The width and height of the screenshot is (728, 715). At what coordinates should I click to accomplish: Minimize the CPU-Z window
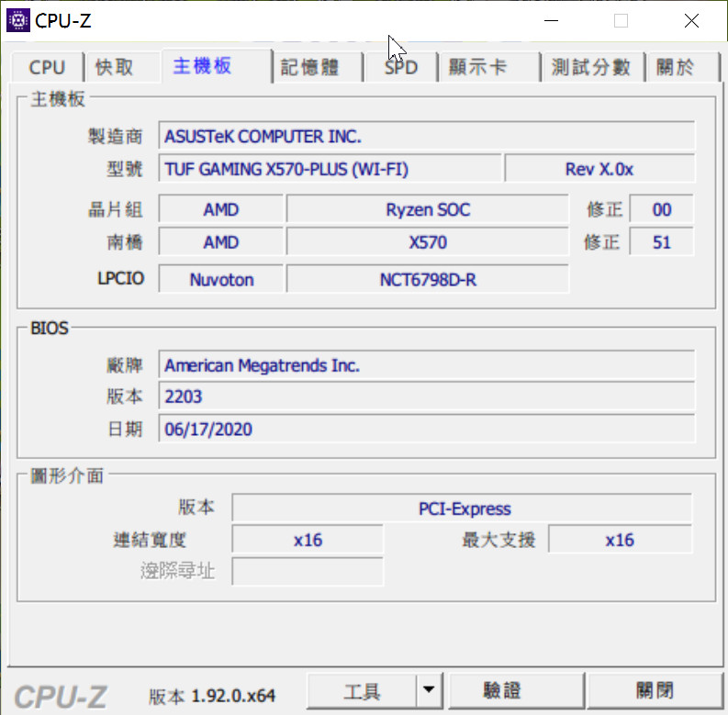pyautogui.click(x=551, y=21)
